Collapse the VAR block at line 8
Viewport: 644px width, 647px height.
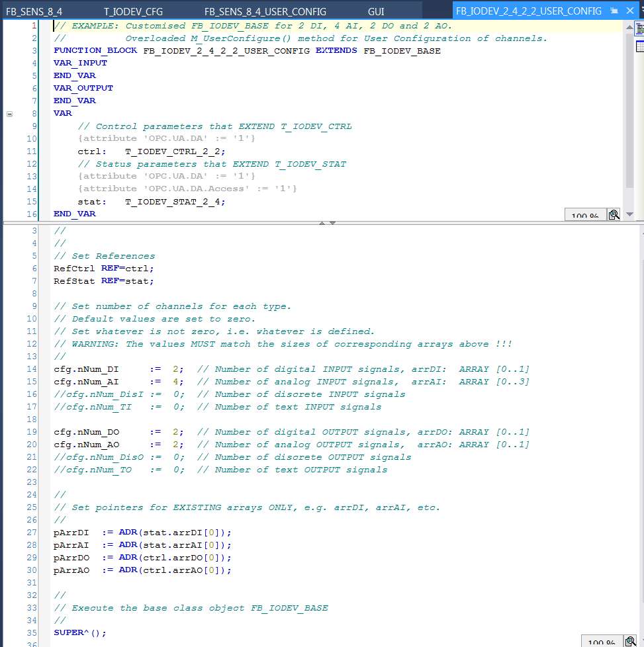click(x=9, y=113)
